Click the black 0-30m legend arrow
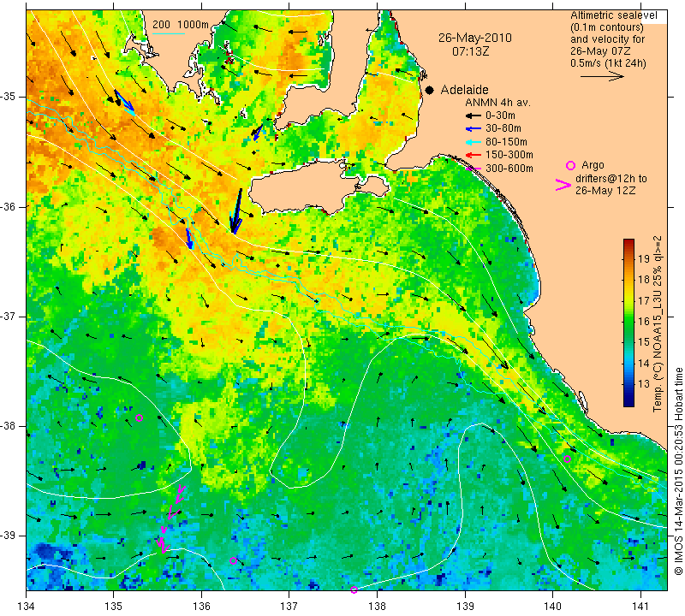The image size is (685, 616). 474,116
